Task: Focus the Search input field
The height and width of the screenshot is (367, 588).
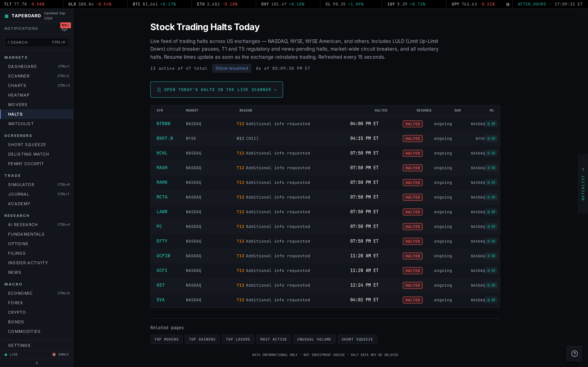Action: point(36,42)
